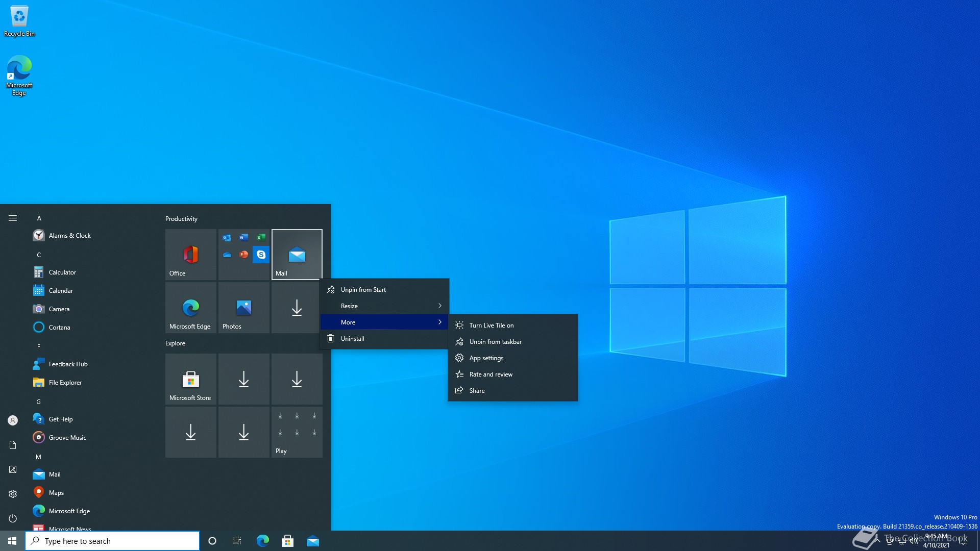
Task: Turn Live Tile on
Action: (x=513, y=325)
